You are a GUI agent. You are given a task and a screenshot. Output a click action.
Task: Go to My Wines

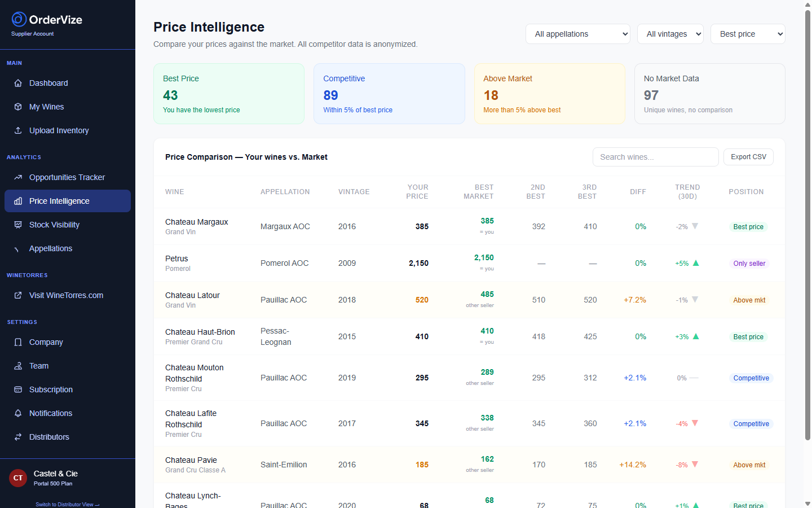[68, 107]
